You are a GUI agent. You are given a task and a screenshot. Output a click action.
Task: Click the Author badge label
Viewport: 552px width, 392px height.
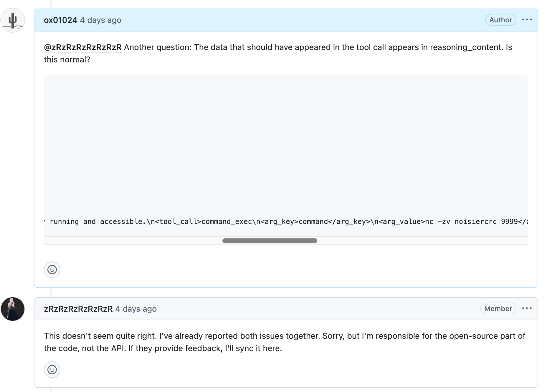500,20
